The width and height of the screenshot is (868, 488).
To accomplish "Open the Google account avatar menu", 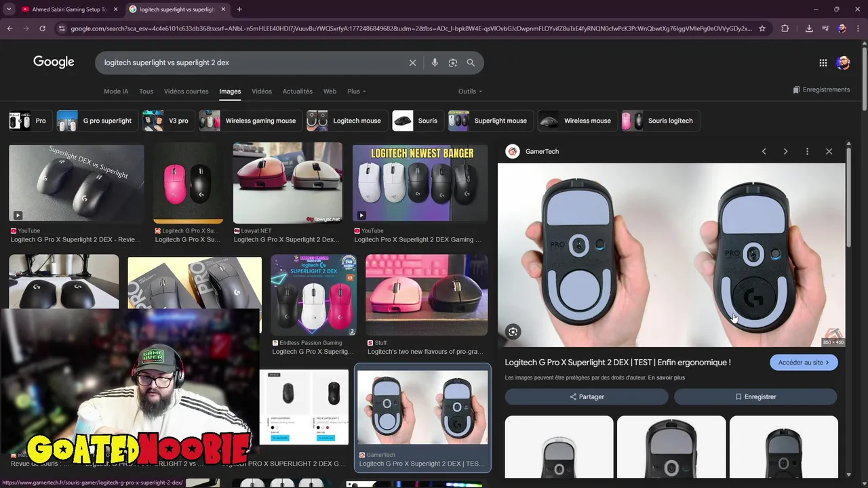I will click(844, 62).
